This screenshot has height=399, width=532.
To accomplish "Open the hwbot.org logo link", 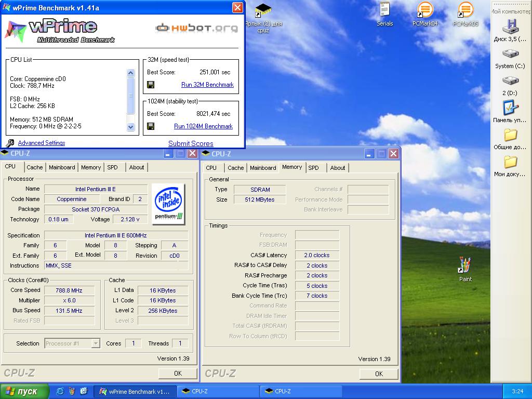I will 197,28.
